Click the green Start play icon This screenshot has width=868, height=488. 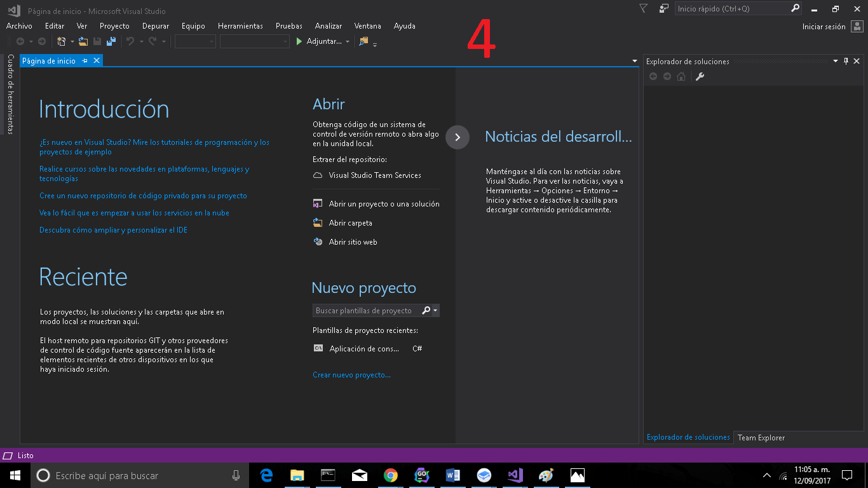click(x=299, y=41)
